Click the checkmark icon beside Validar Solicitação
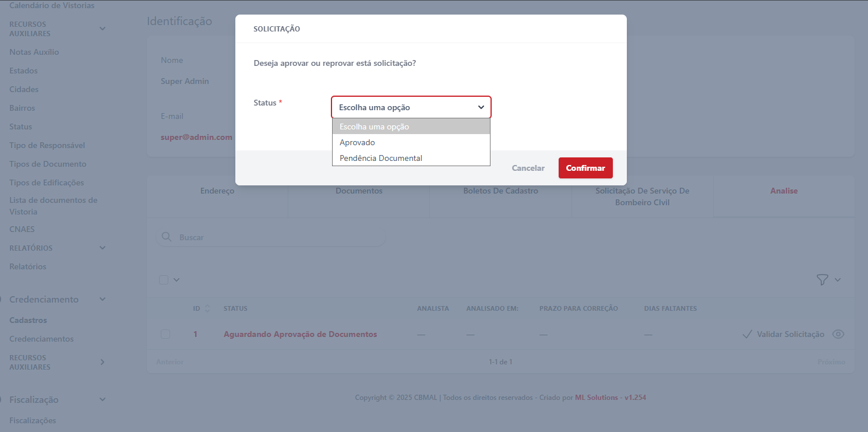868x432 pixels. [x=747, y=334]
